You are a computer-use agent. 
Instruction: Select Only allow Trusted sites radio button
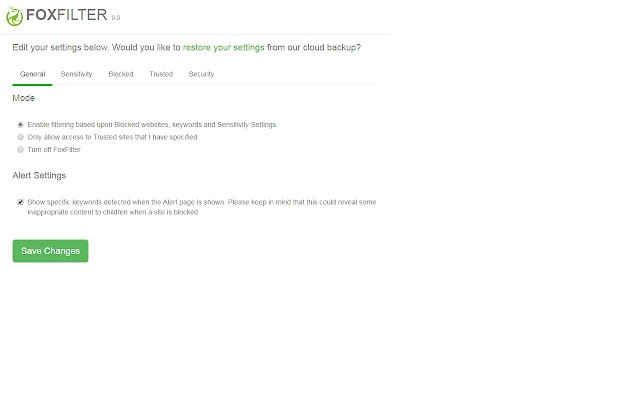tap(20, 137)
